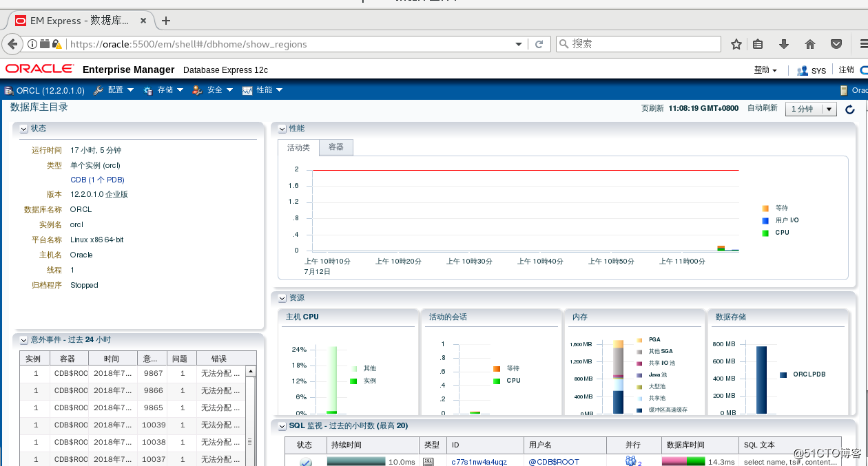This screenshot has height=466, width=868.
Task: Open the CDB (1 个 PDB) link
Action: 97,180
